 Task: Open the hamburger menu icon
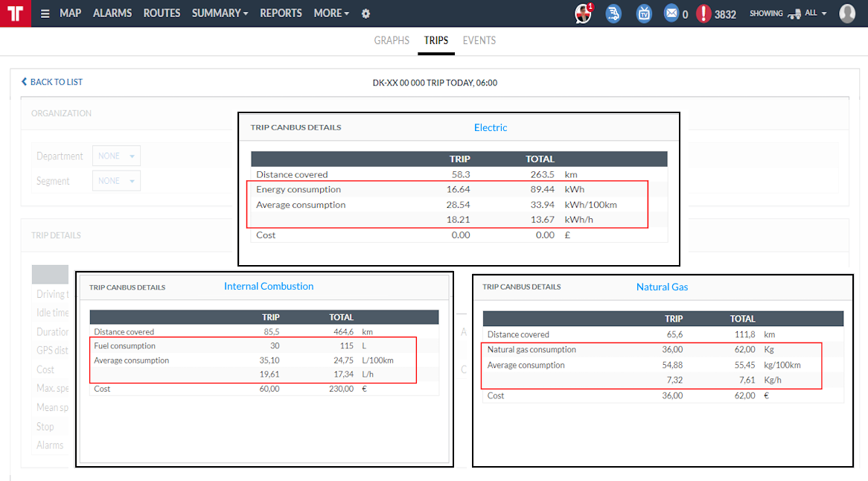pyautogui.click(x=45, y=14)
